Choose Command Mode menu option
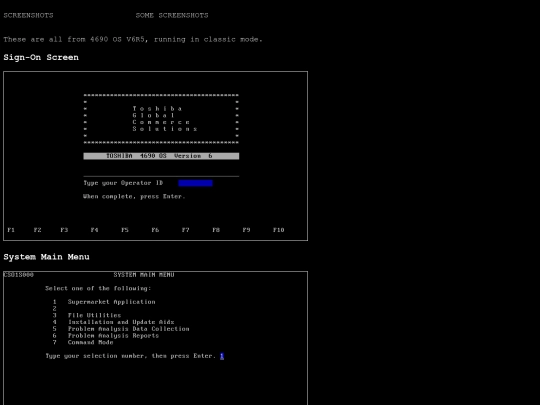 pyautogui.click(x=91, y=342)
